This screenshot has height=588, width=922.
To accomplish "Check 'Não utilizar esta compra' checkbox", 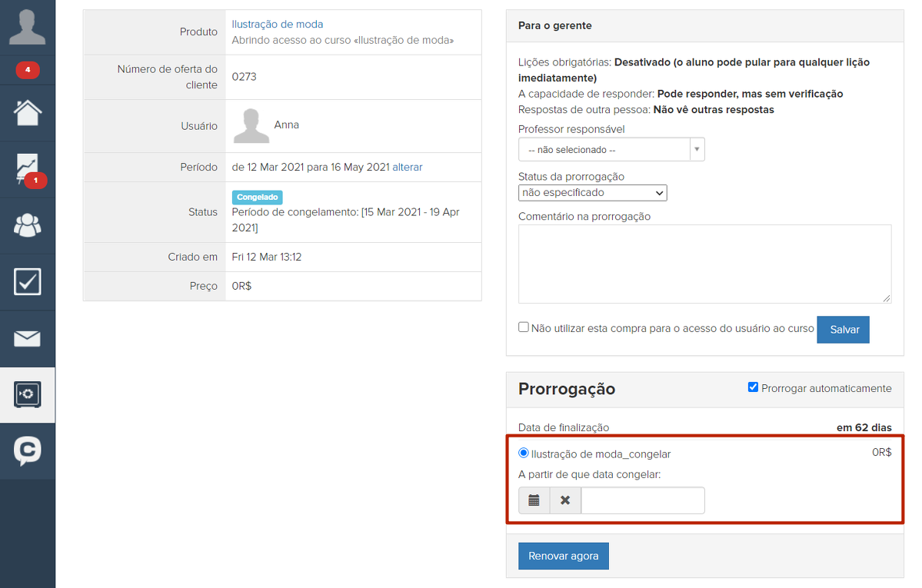I will tap(524, 327).
